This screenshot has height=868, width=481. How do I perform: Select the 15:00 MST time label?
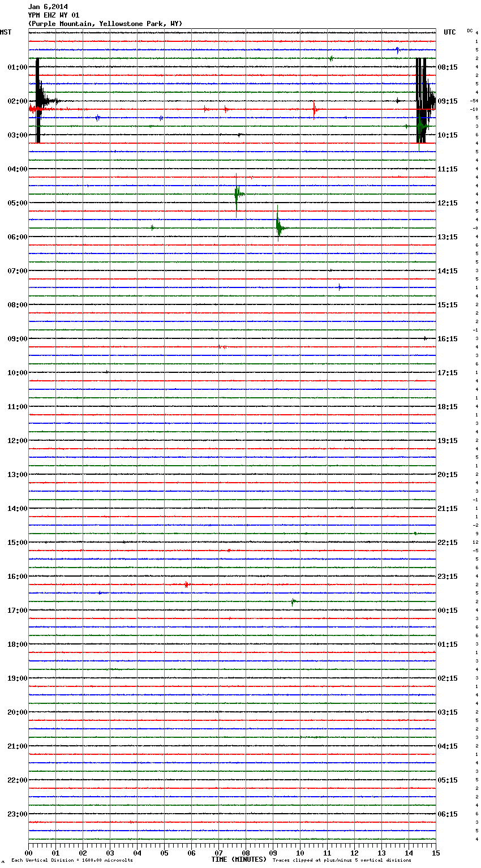coord(18,543)
